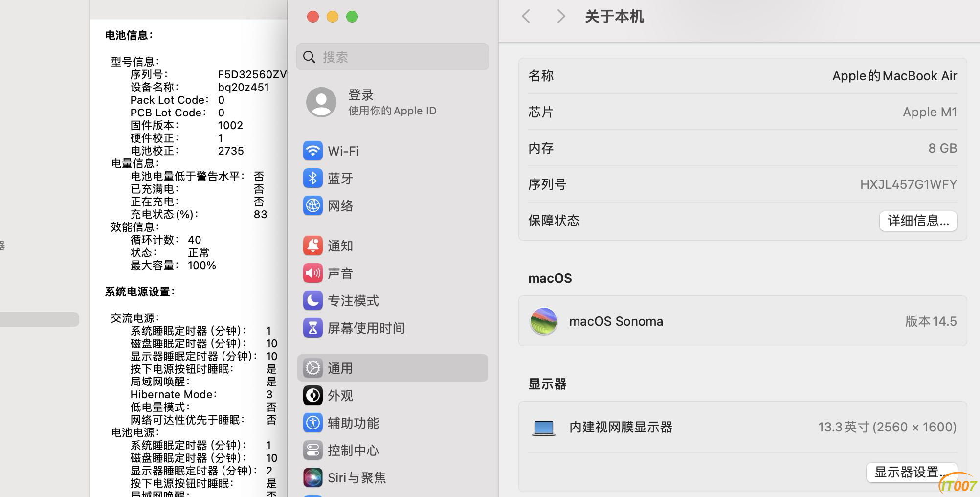Viewport: 980px width, 497px height.
Task: Minimize the System Settings window
Action: (333, 17)
